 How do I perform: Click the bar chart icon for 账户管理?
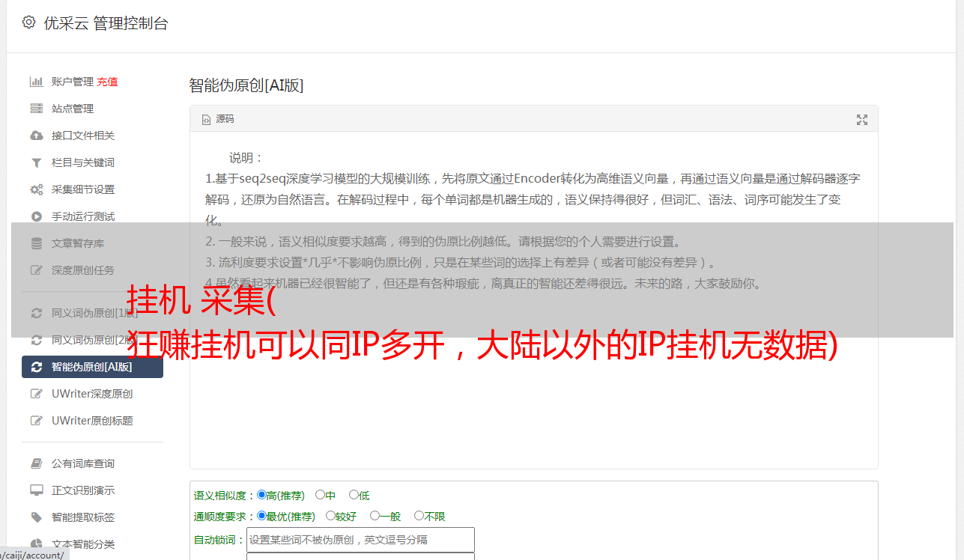(36, 82)
